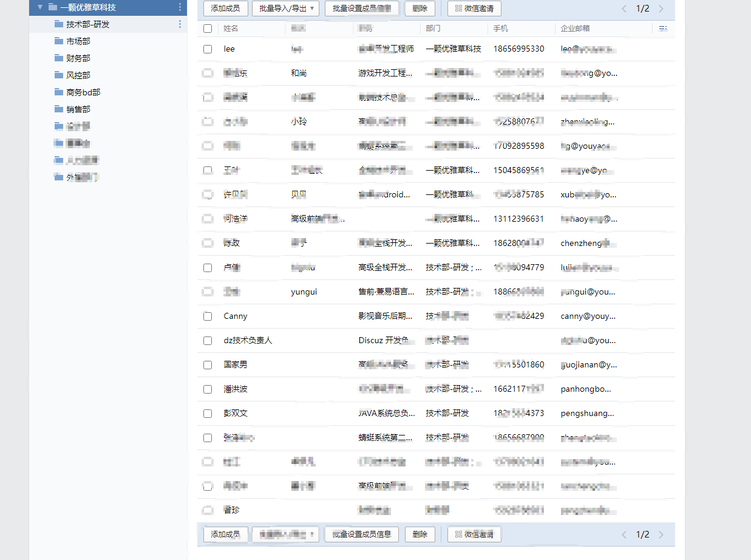Tick the select-all checkbox in table header
The image size is (751, 560).
[208, 29]
